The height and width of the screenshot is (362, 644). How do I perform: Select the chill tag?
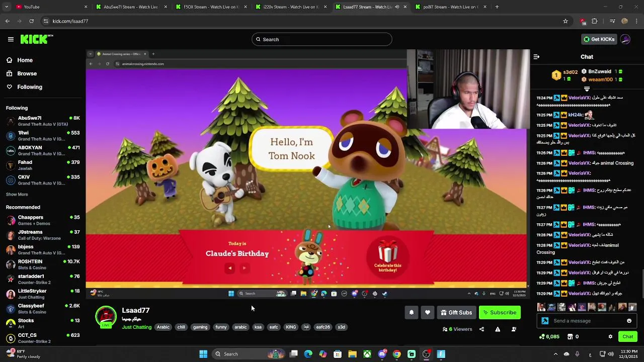(x=181, y=327)
